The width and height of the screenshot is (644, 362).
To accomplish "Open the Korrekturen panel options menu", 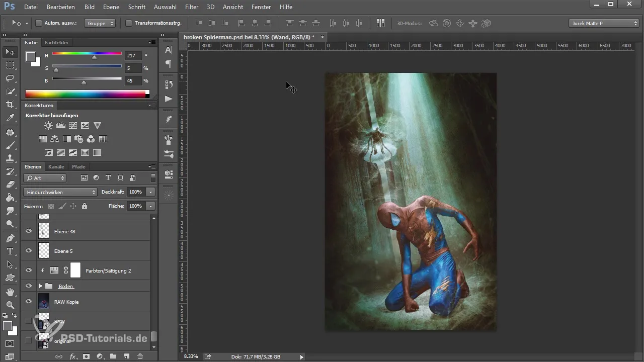I will [x=152, y=106].
